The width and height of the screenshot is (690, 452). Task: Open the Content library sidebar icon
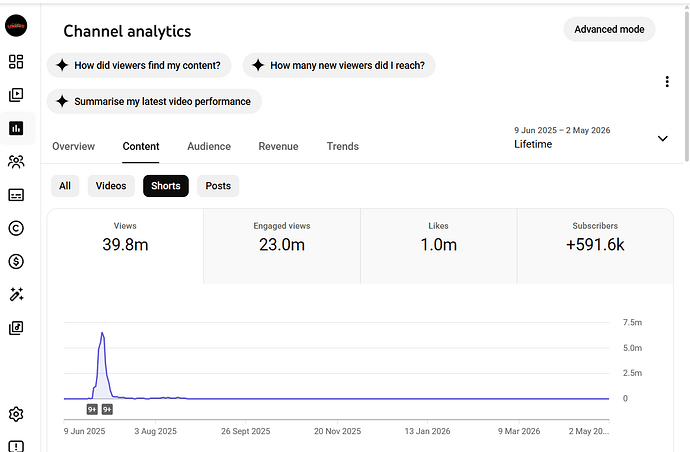(16, 95)
